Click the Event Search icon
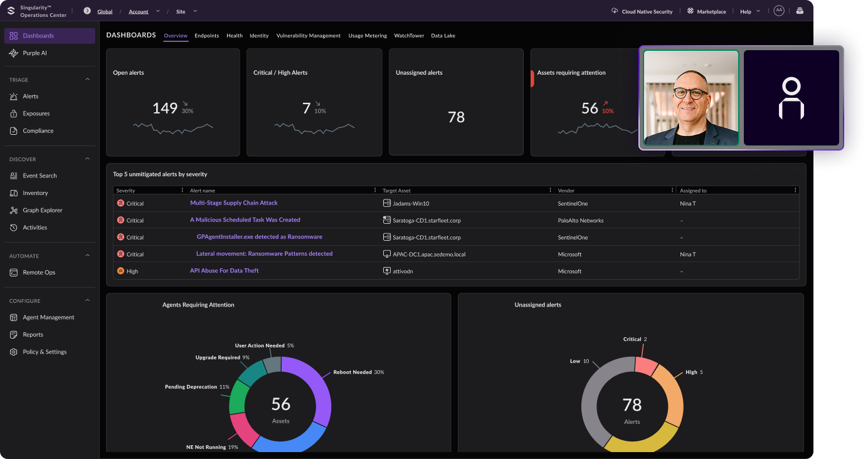The height and width of the screenshot is (459, 868). tap(14, 176)
